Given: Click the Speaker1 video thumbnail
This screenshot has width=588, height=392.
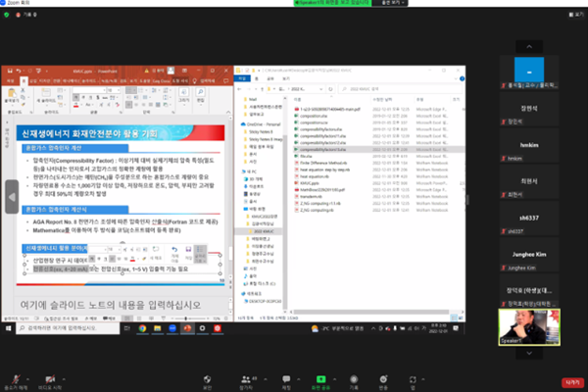Looking at the screenshot, I should [x=529, y=326].
